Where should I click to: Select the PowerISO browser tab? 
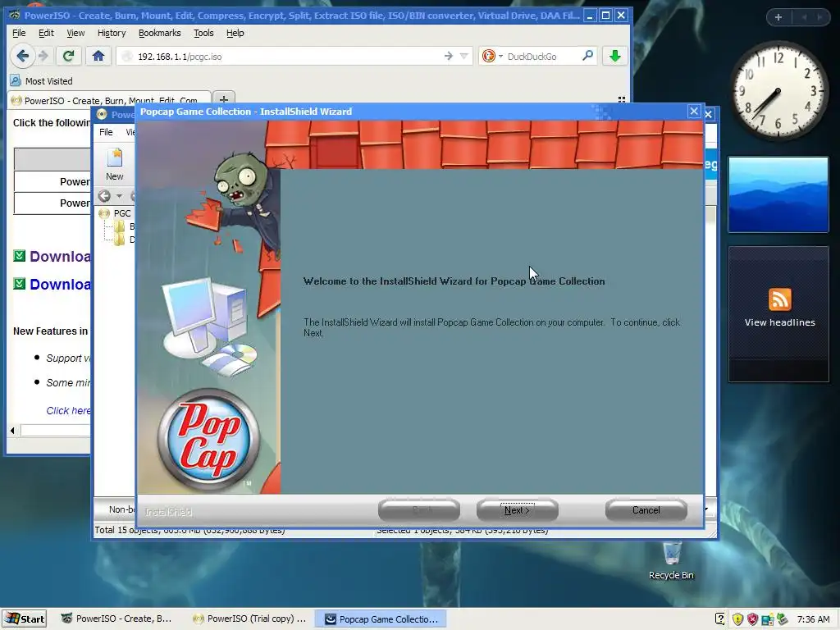coord(109,100)
